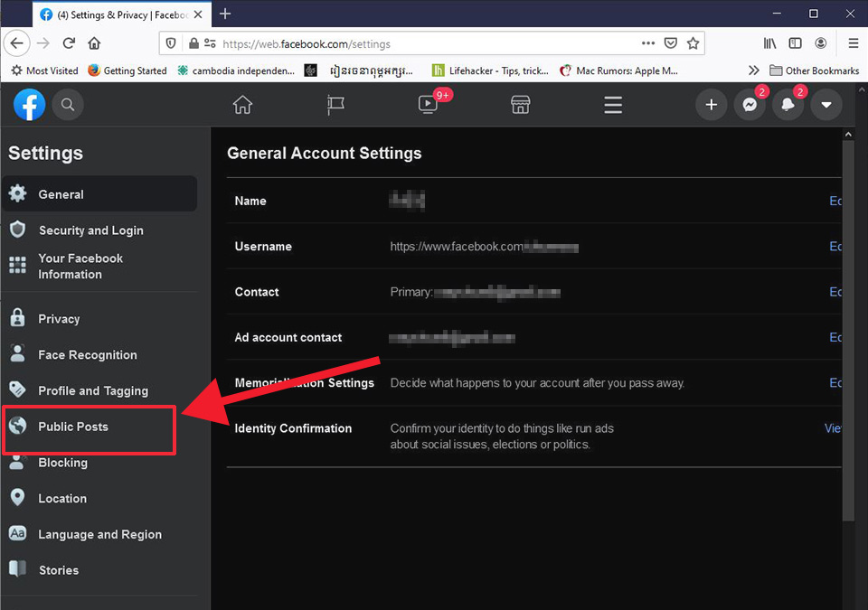868x610 pixels.
Task: Open the Firefox account icon
Action: coord(821,43)
